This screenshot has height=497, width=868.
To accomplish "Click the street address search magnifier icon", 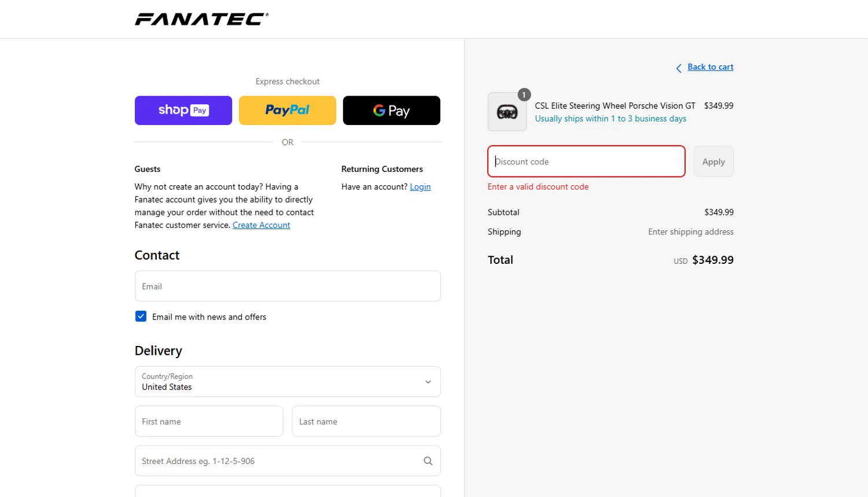I will pos(428,461).
